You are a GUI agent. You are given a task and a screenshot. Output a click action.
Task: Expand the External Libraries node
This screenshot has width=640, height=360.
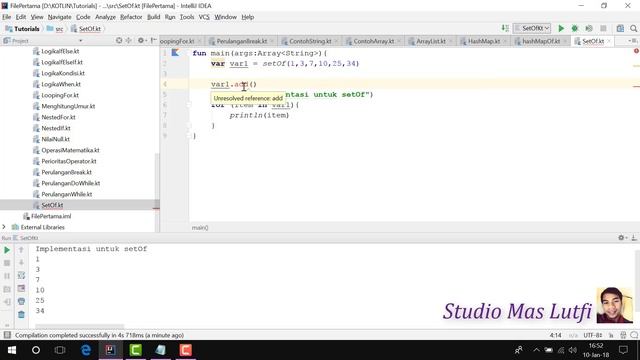point(4,227)
